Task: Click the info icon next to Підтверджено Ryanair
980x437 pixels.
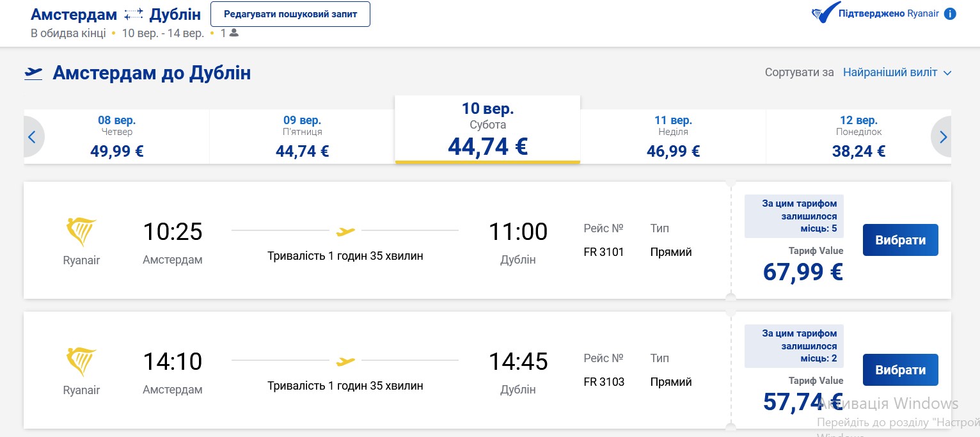Action: [x=950, y=13]
